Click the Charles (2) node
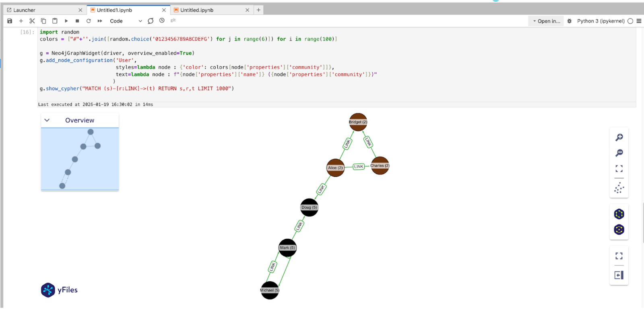644x320 pixels. (380, 165)
